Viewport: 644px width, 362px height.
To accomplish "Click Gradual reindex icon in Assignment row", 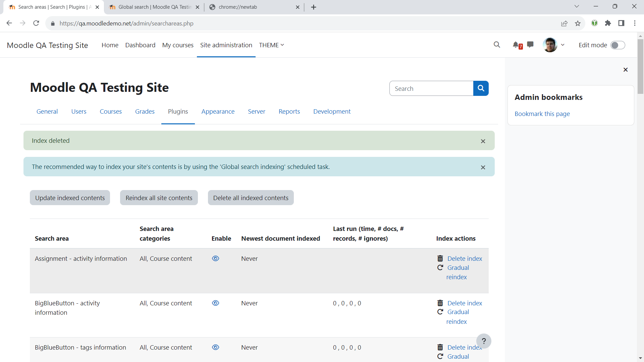I will (440, 267).
